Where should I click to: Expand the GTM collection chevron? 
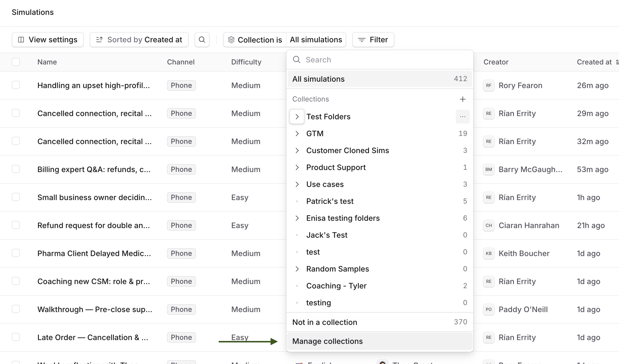pos(297,134)
